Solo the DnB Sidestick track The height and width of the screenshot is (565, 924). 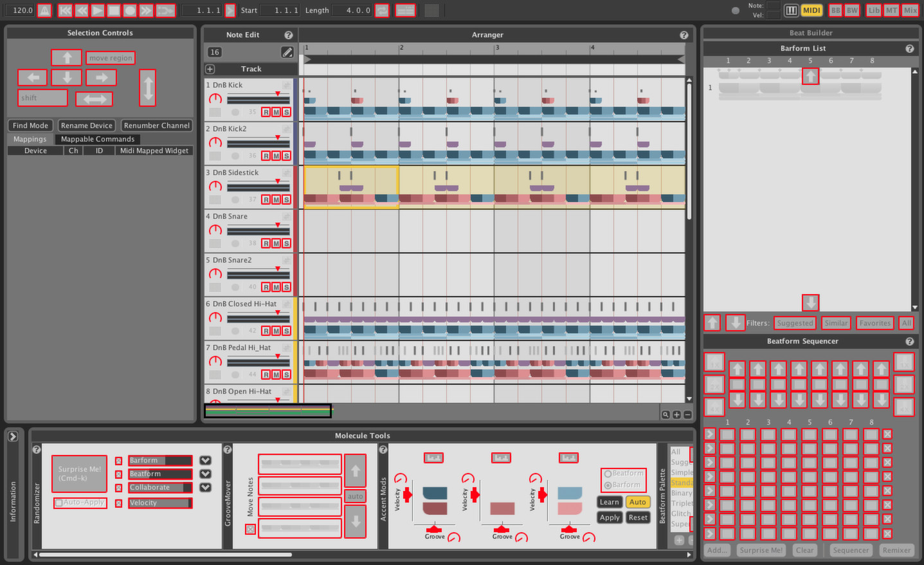[287, 199]
